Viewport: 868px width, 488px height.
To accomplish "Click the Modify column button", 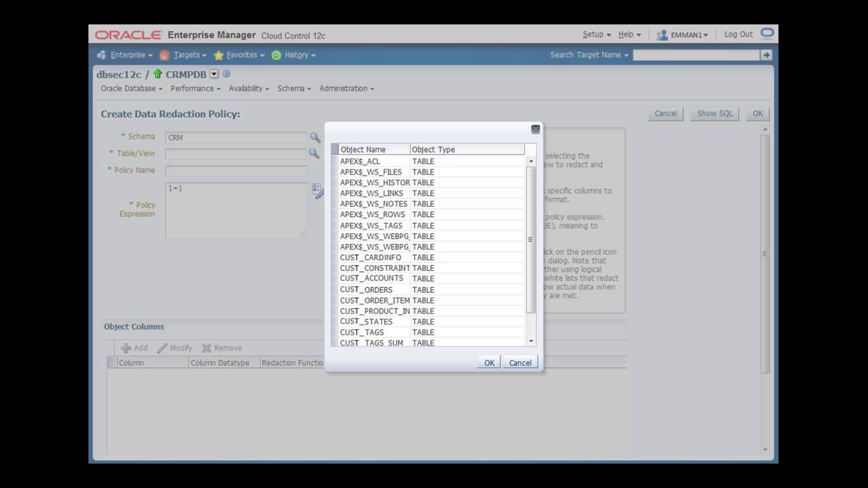I will (175, 348).
